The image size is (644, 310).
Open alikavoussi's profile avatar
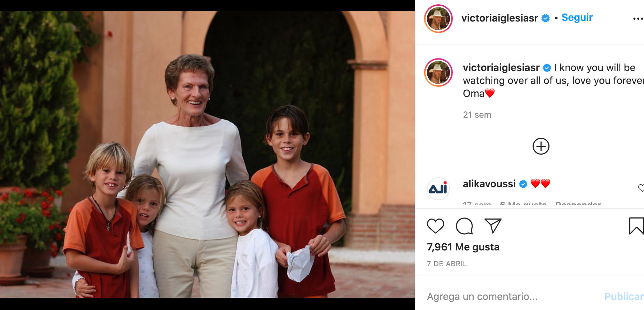438,188
